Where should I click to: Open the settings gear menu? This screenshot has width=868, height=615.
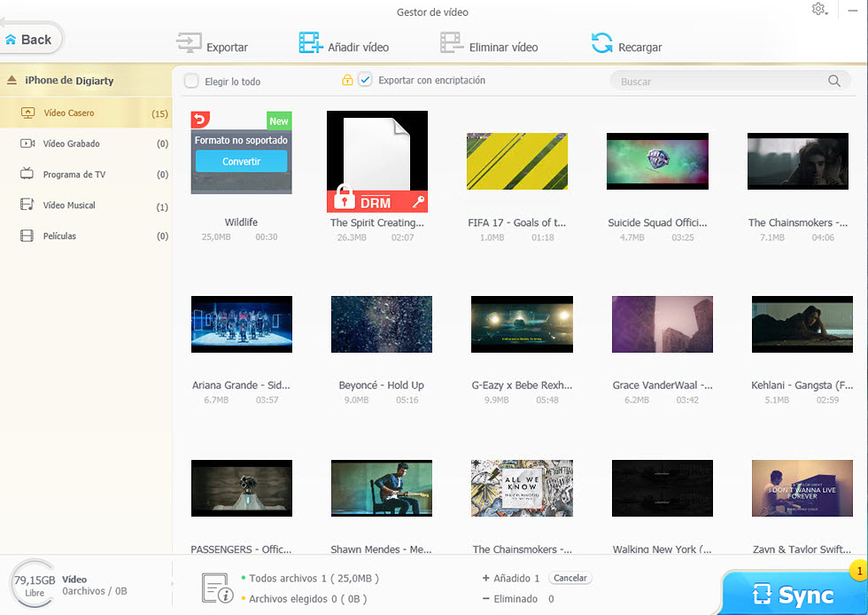pyautogui.click(x=819, y=10)
